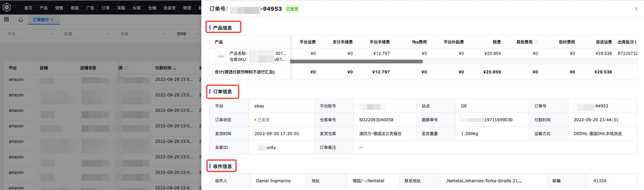The height and width of the screenshot is (190, 644).
Task: Click the 发货重量 value 1.300Kg
Action: [x=470, y=134]
